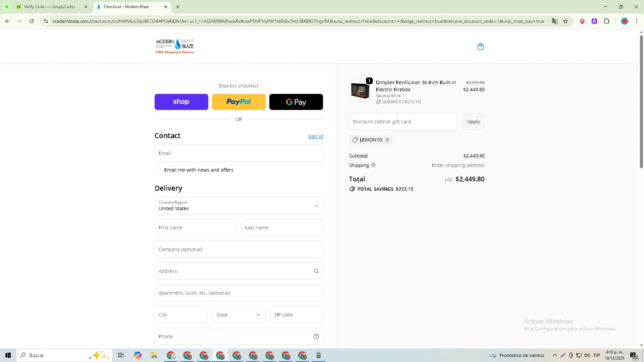Open the shopping cart bag icon
Viewport: 644px width, 362px height.
(480, 46)
